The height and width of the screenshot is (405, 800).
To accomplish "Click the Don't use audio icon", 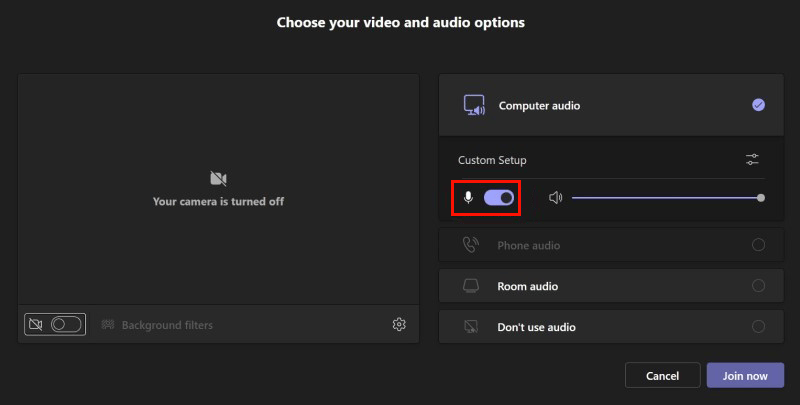I will pyautogui.click(x=470, y=326).
